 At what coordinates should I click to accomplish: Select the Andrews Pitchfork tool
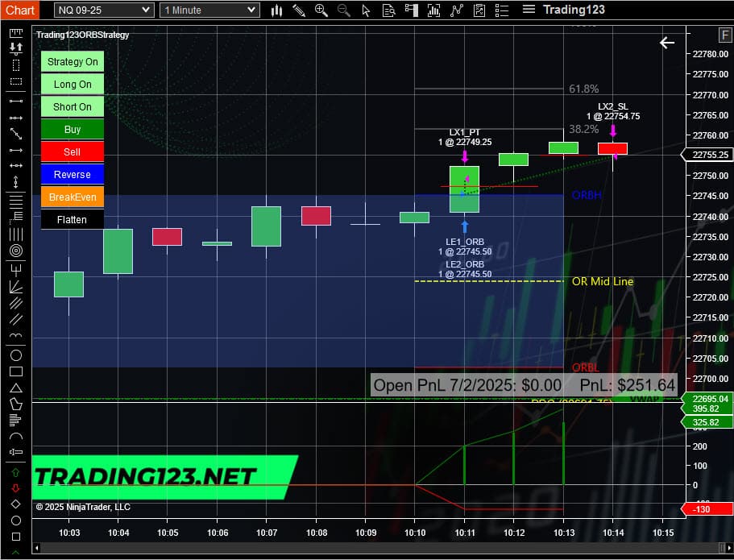16,270
